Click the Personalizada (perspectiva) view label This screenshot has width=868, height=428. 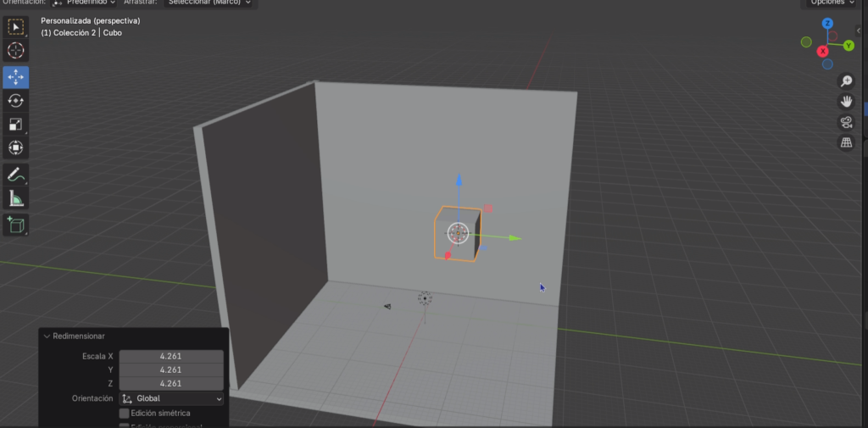coord(90,20)
